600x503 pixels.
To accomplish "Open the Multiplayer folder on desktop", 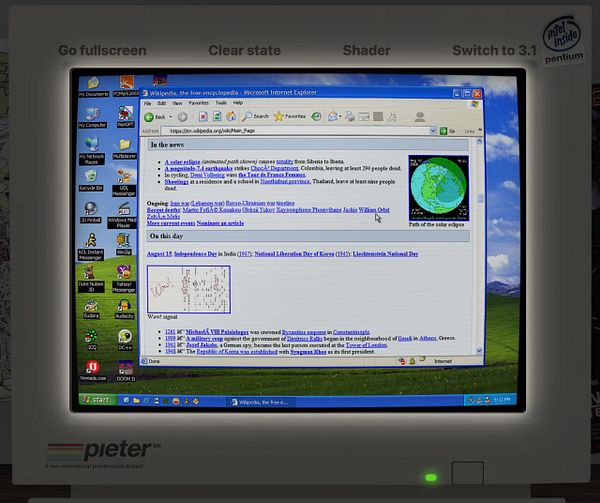I will pos(124,149).
